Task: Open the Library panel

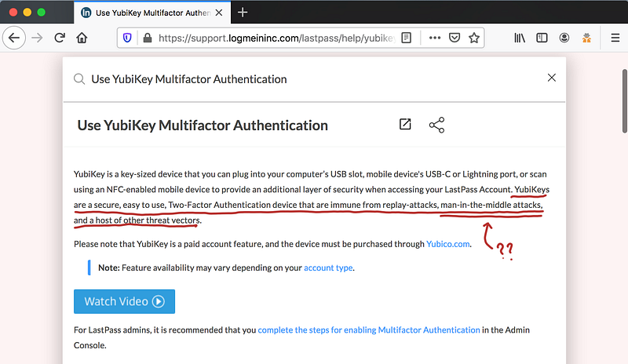Action: click(520, 38)
